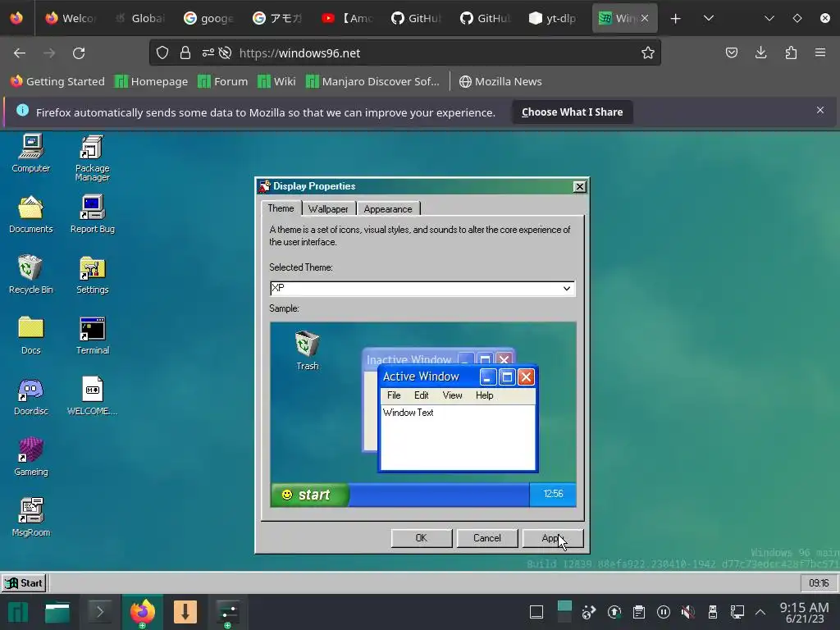Viewport: 840px width, 630px height.
Task: Open the Documents folder icon
Action: click(31, 214)
